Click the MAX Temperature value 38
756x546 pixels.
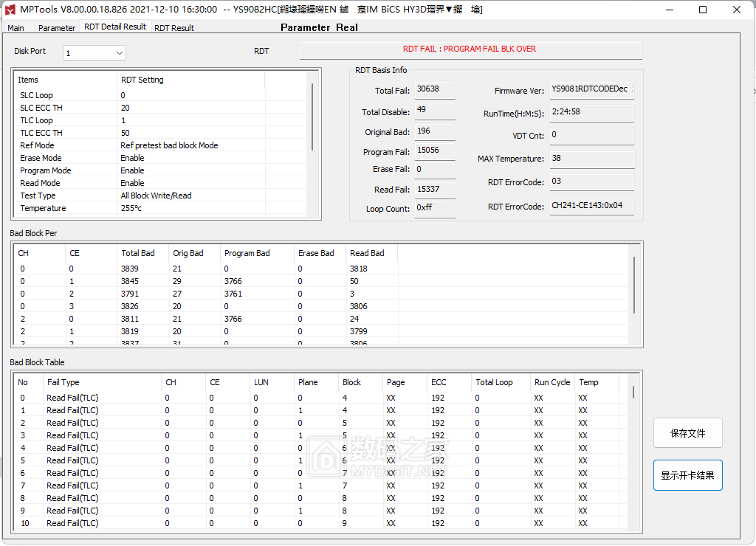(591, 159)
